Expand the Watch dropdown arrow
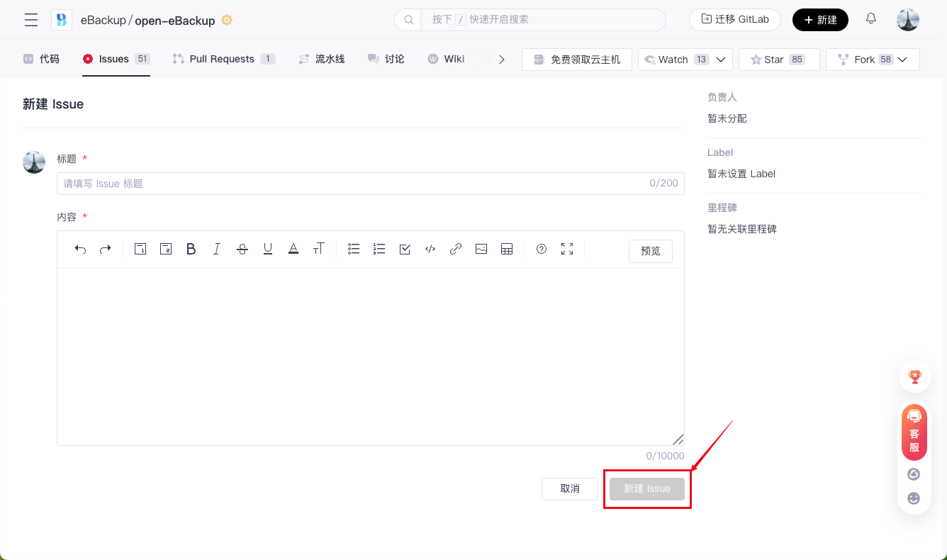 (x=721, y=60)
